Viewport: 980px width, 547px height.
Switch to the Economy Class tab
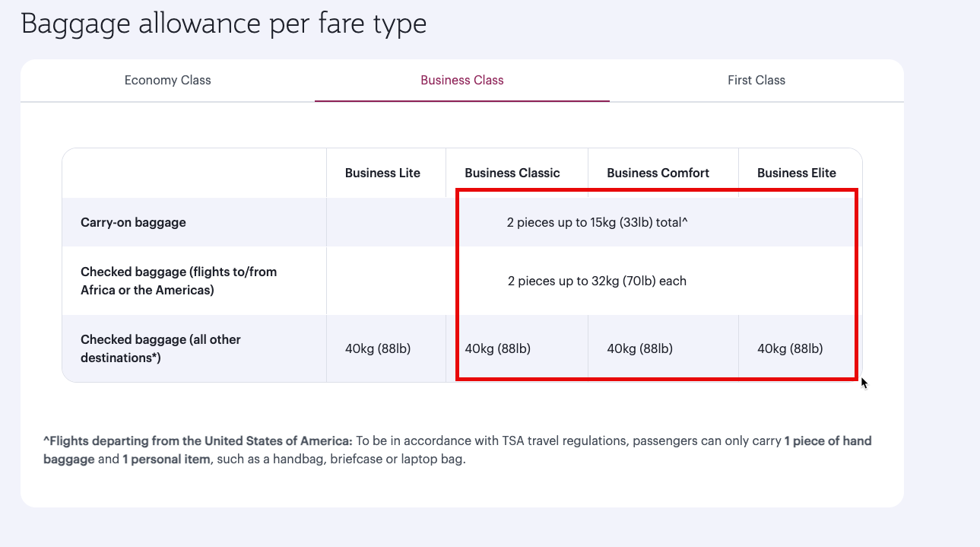168,80
